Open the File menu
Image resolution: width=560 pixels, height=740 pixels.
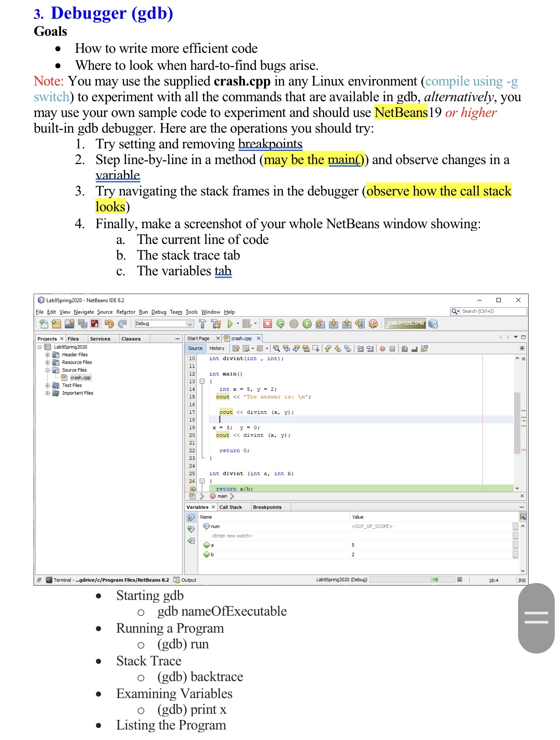click(x=40, y=312)
